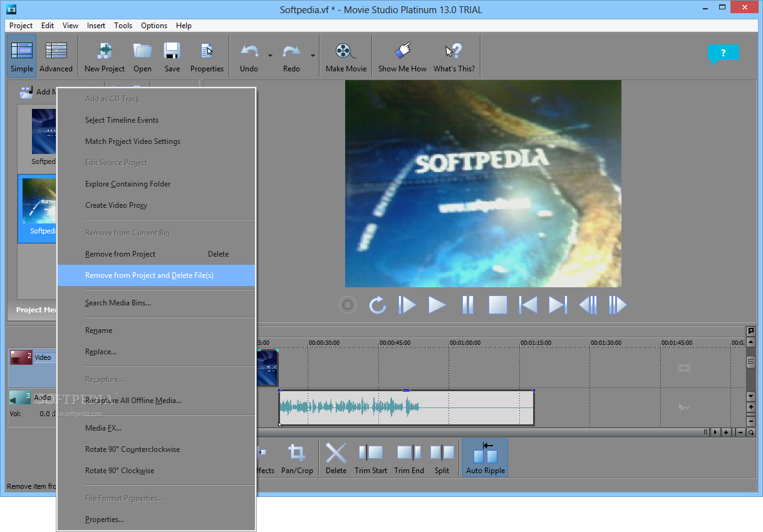Choose Rotate 90° Counterclockwise

156,449
